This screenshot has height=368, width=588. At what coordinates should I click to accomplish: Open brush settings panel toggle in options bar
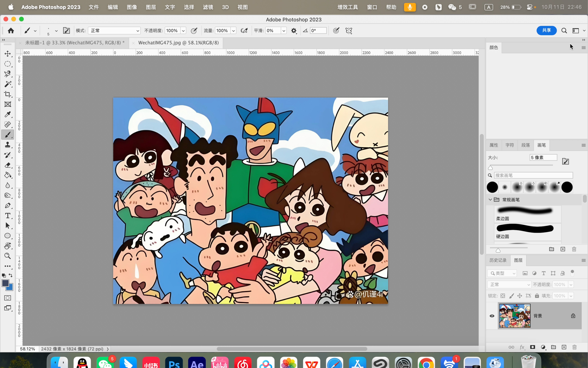66,30
